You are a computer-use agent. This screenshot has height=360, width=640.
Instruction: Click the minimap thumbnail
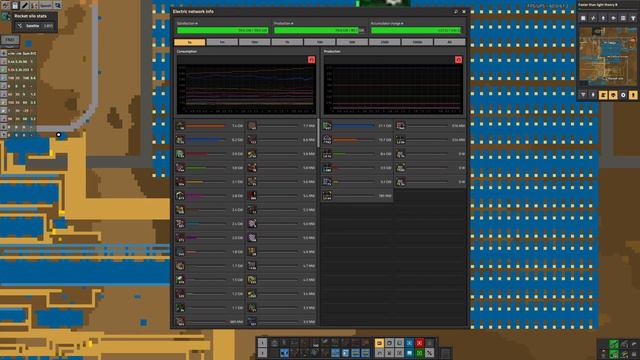coord(607,57)
